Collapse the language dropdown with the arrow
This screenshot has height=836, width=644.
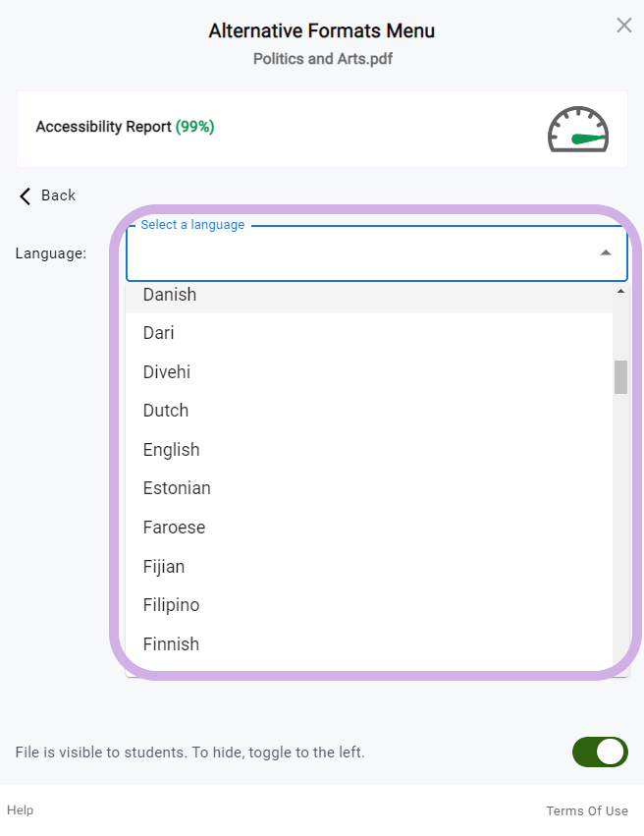[x=605, y=252]
